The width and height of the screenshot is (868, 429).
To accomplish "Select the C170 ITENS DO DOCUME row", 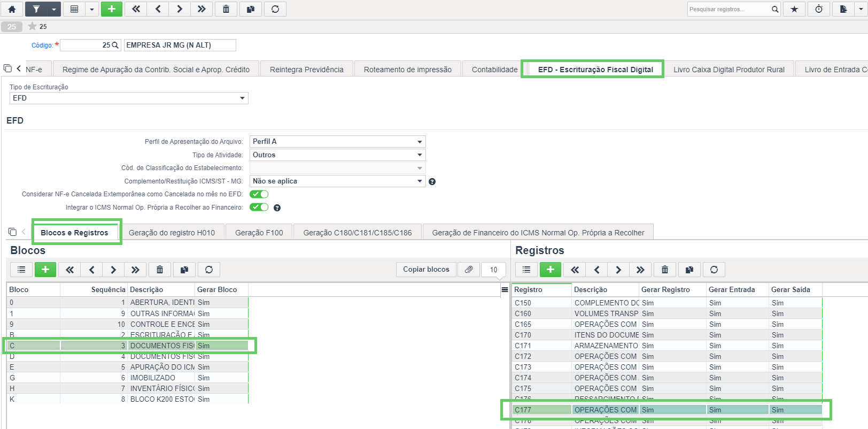I will (x=667, y=335).
